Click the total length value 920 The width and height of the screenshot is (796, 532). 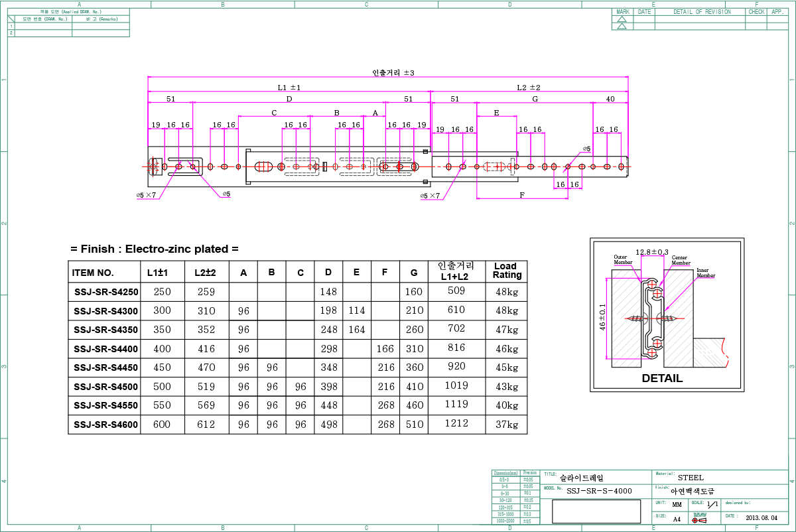pos(456,366)
